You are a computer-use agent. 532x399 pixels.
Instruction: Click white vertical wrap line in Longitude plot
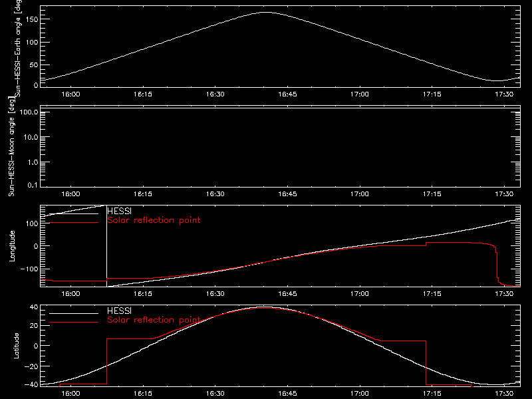pyautogui.click(x=106, y=246)
